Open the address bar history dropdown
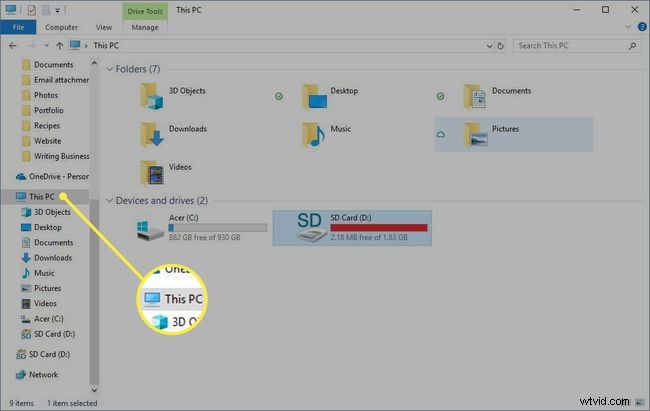This screenshot has height=411, width=650. 489,46
